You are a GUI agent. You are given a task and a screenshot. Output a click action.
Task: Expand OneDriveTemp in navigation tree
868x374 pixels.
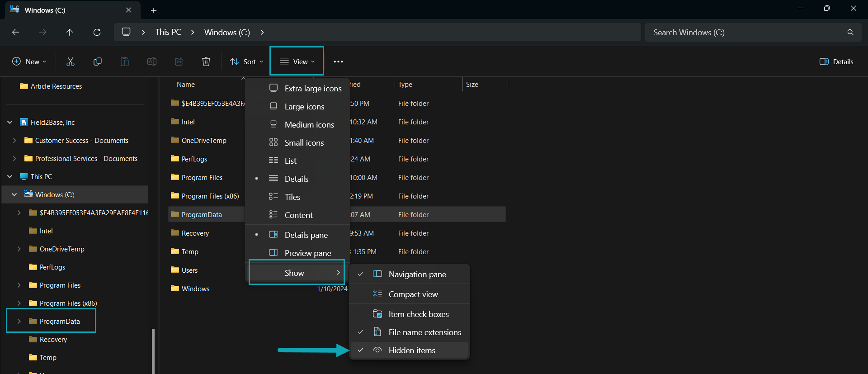19,249
